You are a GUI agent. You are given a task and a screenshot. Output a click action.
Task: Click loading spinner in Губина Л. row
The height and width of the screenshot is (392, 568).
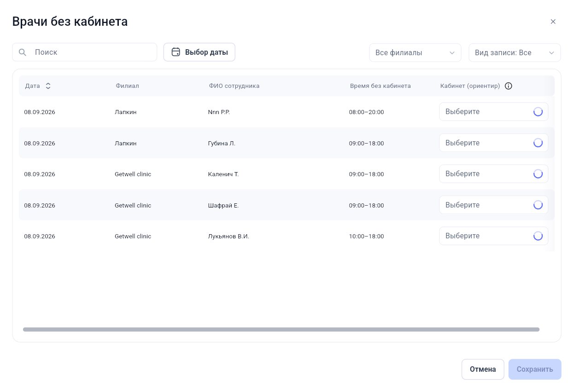pyautogui.click(x=538, y=143)
